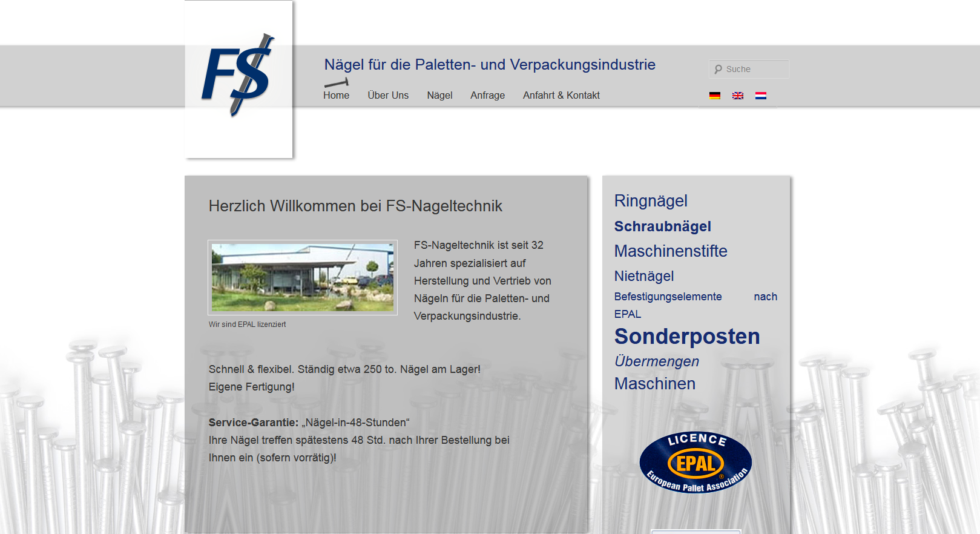Click the company building photo
The height and width of the screenshot is (534, 980).
[303, 277]
